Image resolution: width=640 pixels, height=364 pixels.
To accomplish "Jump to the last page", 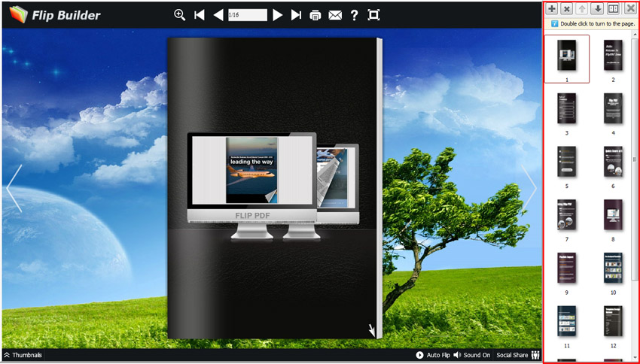I will point(297,15).
